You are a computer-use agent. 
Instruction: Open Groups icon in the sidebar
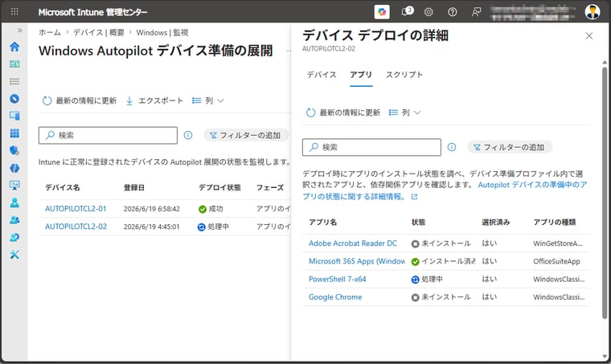pos(14,220)
